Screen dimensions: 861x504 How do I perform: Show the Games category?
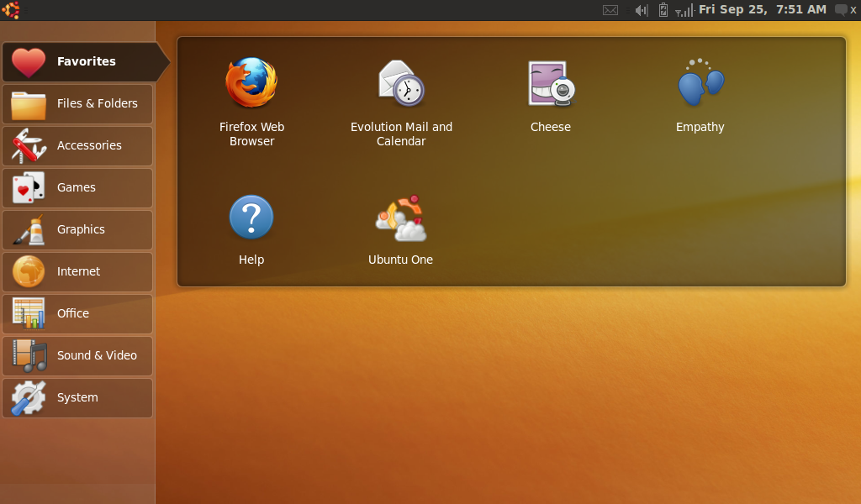pos(77,187)
